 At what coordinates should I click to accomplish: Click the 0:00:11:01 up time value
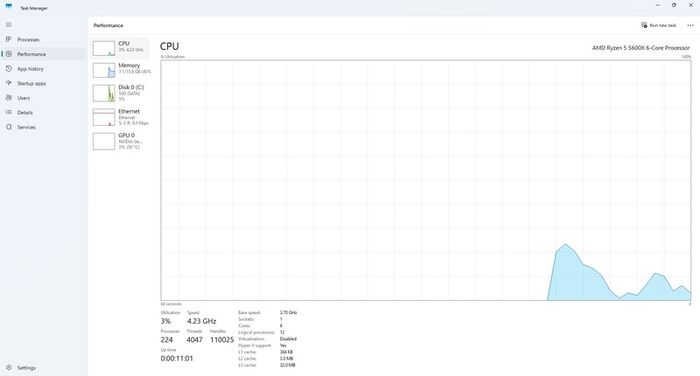[x=177, y=359]
